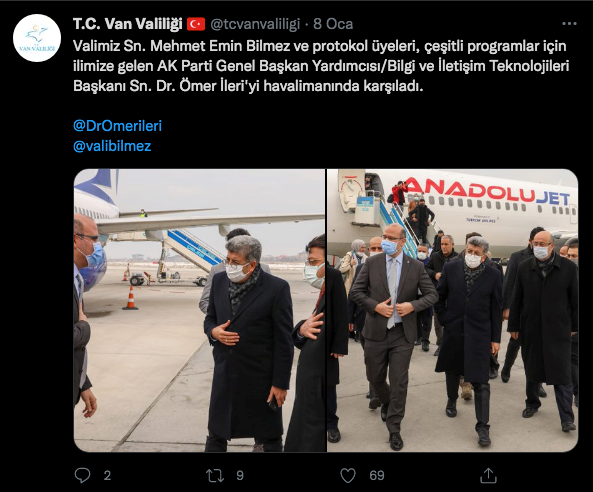Click the like count 69
Viewport: 593px width, 492px height.
tap(377, 475)
